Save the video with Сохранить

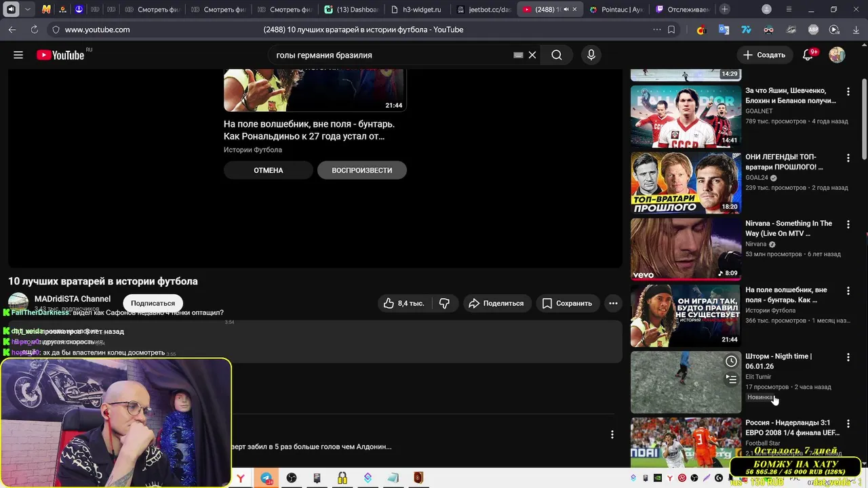coord(567,303)
